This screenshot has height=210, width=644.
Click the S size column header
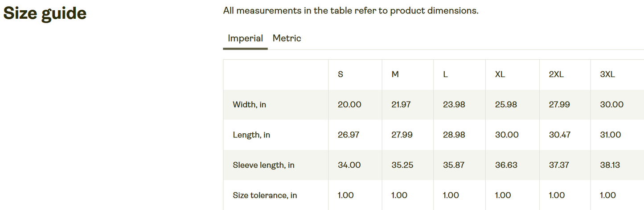(340, 74)
